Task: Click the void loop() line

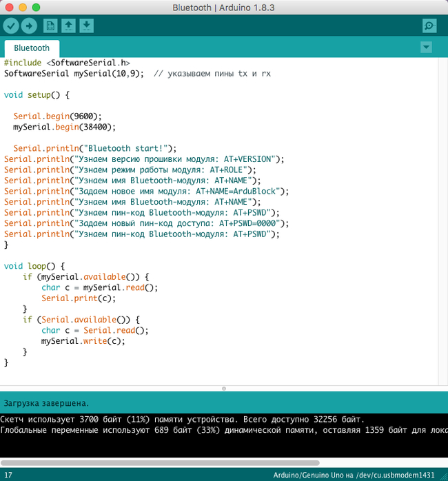Action: (x=34, y=266)
